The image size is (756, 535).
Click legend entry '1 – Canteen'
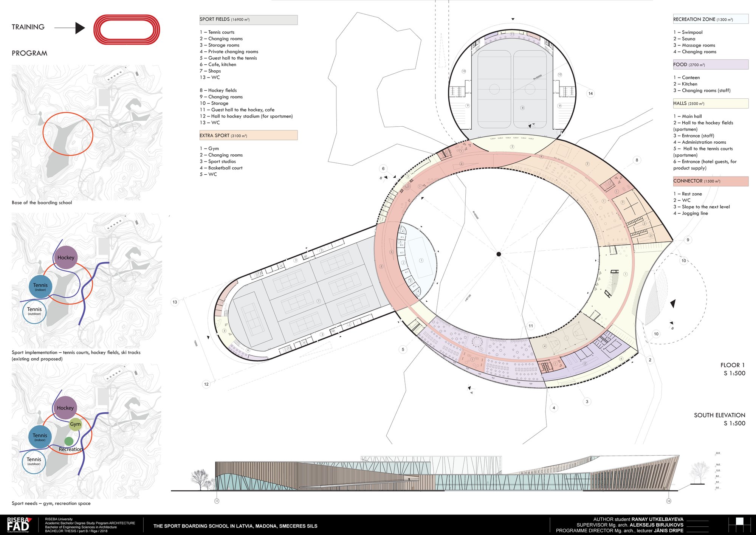686,78
